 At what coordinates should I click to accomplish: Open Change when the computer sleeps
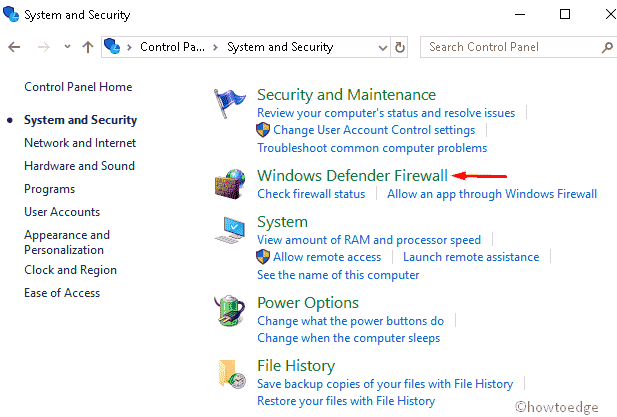pos(349,338)
